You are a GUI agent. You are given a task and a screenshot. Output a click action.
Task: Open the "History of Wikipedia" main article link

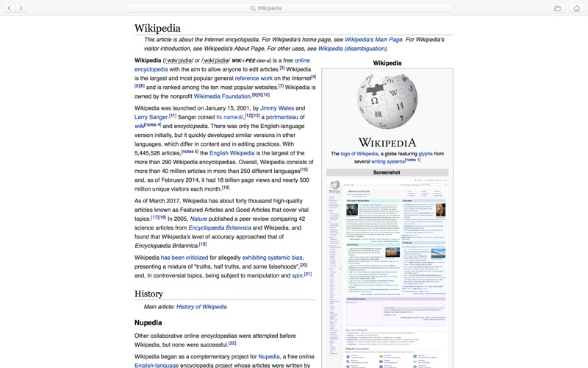coord(201,307)
